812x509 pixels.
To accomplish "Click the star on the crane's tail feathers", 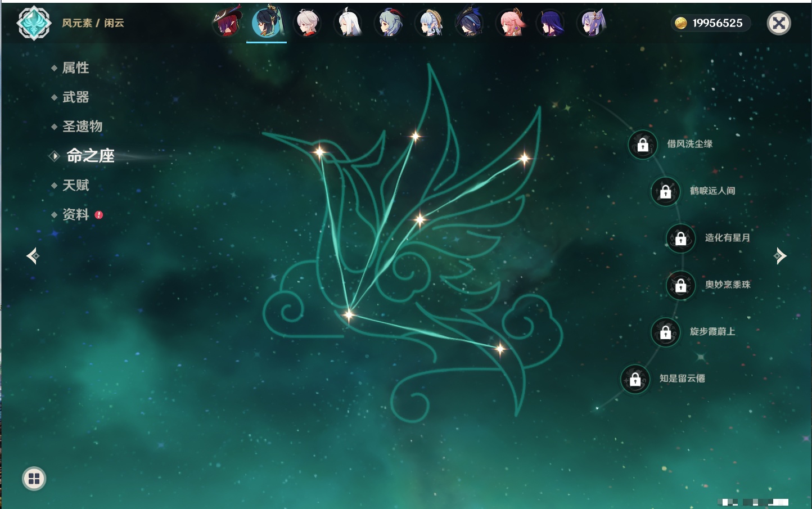I will coord(500,349).
